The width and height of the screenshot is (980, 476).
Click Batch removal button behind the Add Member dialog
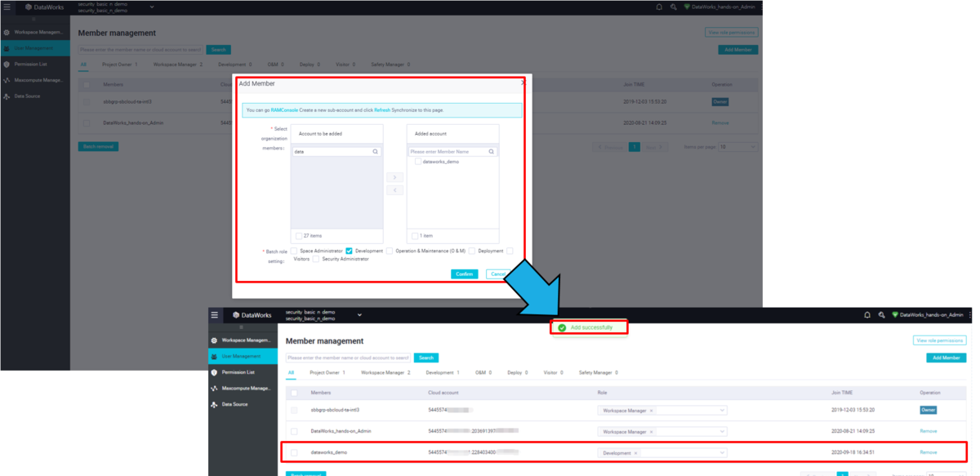click(x=99, y=146)
